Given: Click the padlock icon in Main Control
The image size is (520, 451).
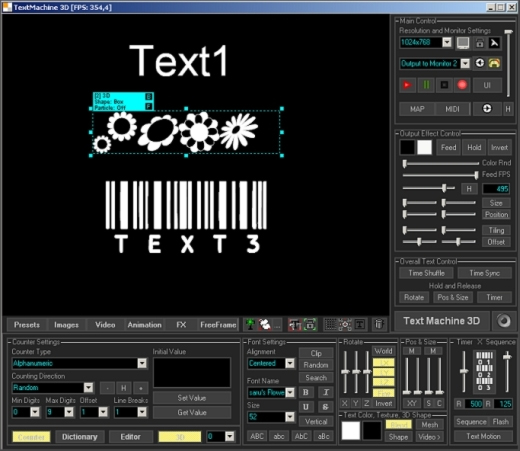Looking at the screenshot, I should [x=480, y=43].
